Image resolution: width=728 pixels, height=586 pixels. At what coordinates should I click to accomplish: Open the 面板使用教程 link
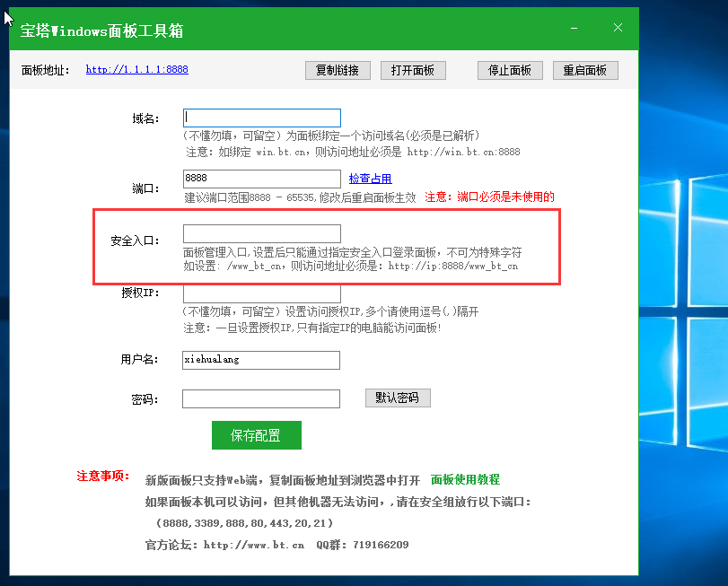tap(465, 480)
